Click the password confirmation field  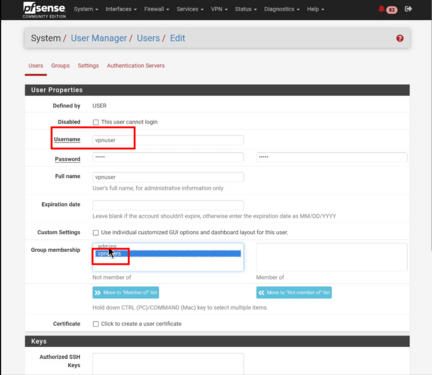(332, 157)
